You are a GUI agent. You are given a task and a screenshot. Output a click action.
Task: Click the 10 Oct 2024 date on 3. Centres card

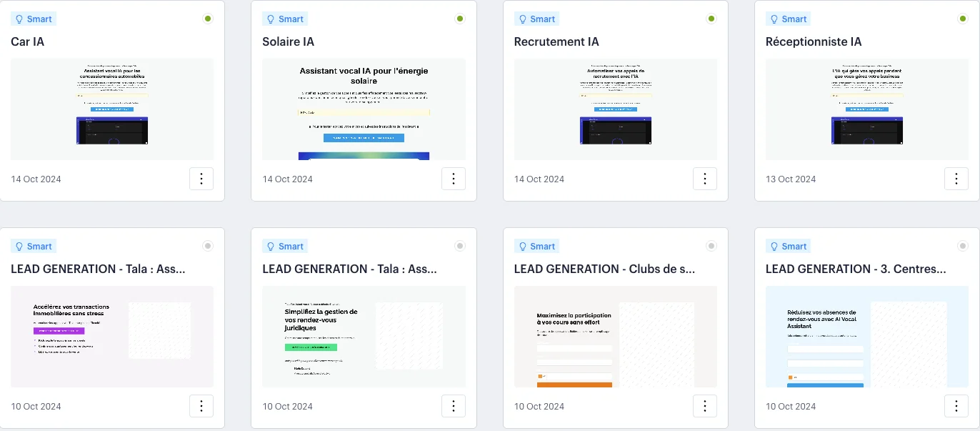point(790,406)
